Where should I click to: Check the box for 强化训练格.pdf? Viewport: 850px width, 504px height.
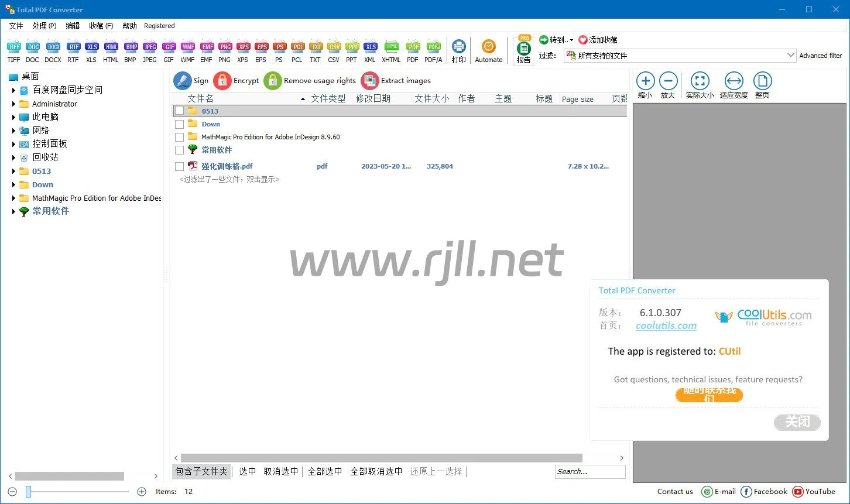click(x=180, y=167)
